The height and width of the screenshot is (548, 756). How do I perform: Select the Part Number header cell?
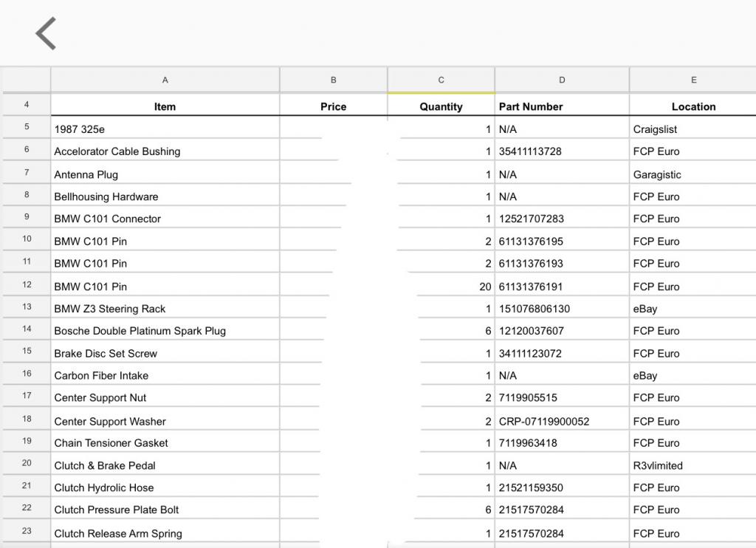pos(562,106)
